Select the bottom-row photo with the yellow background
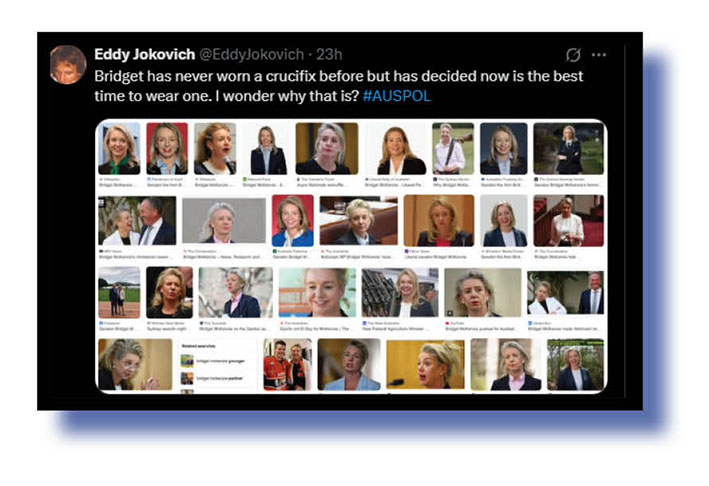 click(x=425, y=364)
